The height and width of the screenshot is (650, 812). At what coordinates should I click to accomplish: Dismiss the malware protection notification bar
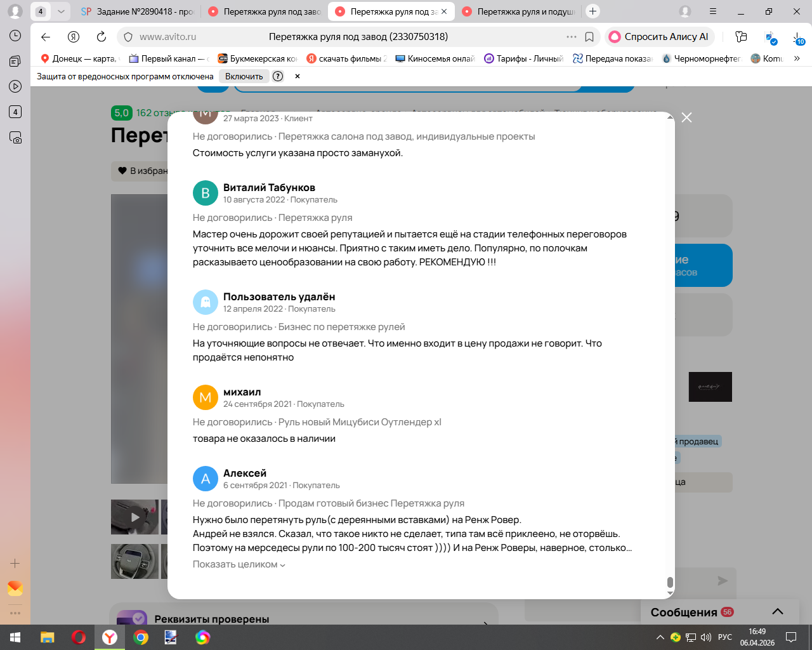click(x=297, y=76)
